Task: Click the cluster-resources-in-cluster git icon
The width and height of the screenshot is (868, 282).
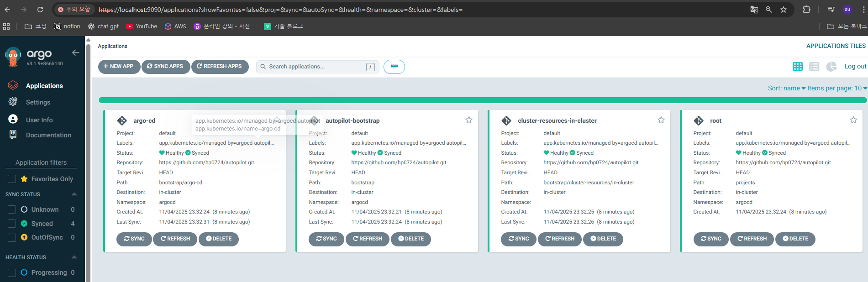Action: (506, 120)
